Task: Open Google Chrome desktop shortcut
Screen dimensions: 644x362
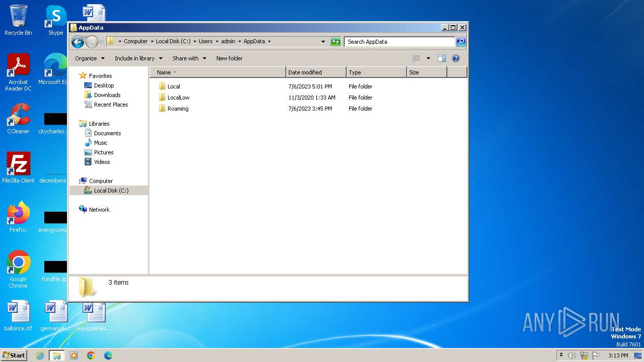Action: [18, 269]
